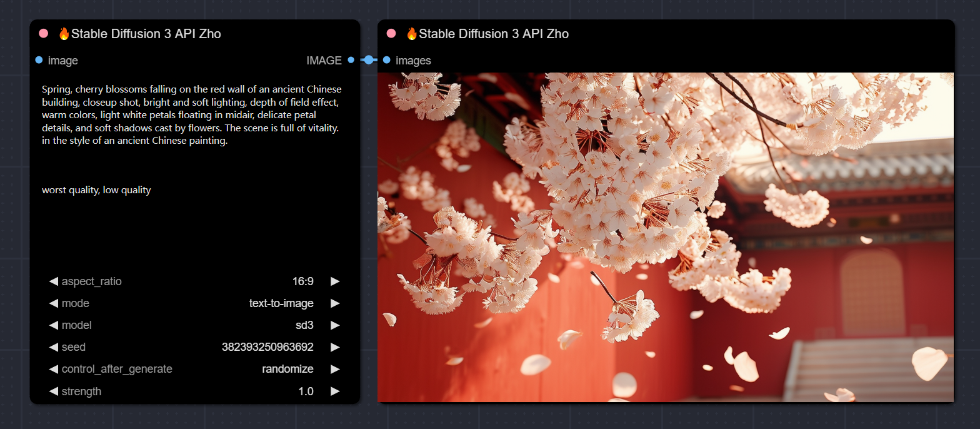Click the 'control_after_generate' label
This screenshot has width=980, height=429.
point(117,369)
